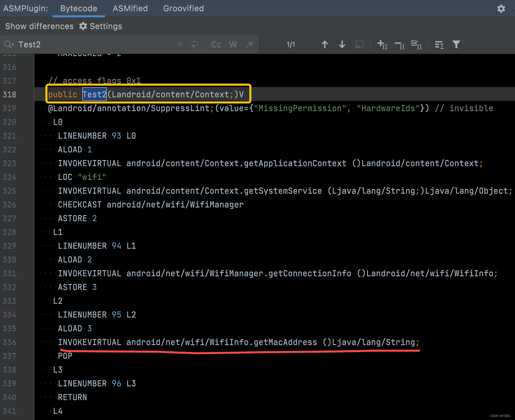Click the SuppressLint annotation line
Image resolution: width=515 pixels, height=420 pixels.
click(270, 108)
